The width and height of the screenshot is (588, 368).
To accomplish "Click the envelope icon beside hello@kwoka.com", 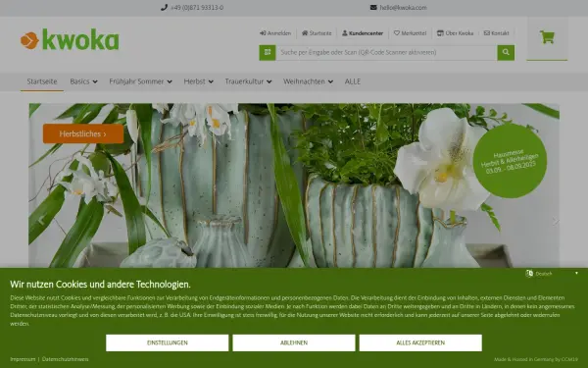I will coord(373,8).
